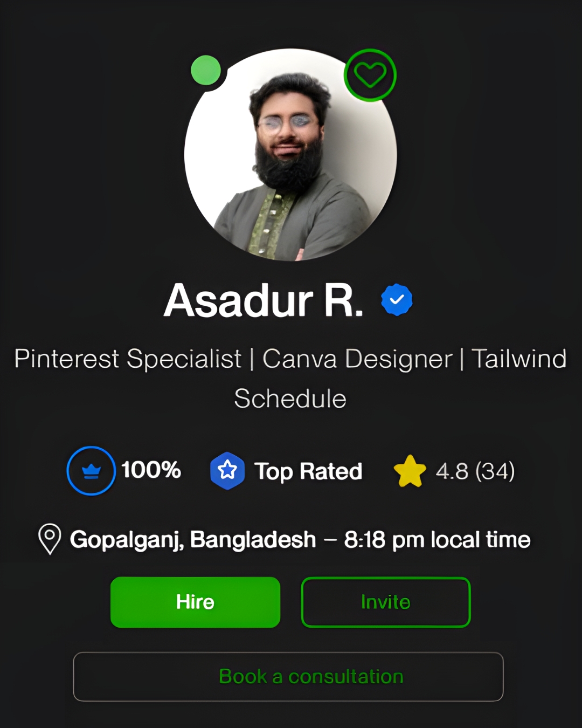Click the green online status dot
The image size is (582, 728).
click(206, 70)
